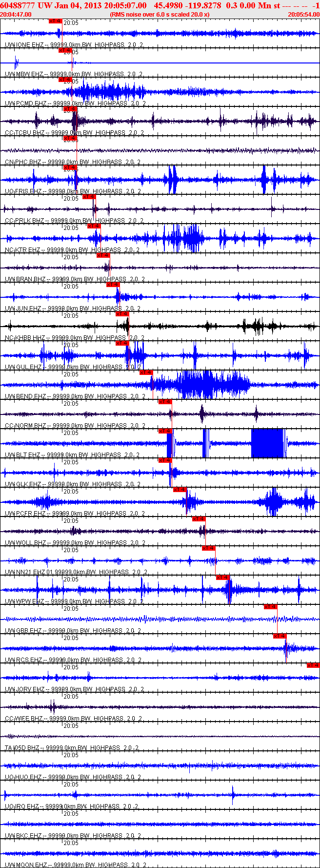Click the red pick marker on IONE trace
This screenshot has height=868, width=320.
56,21
